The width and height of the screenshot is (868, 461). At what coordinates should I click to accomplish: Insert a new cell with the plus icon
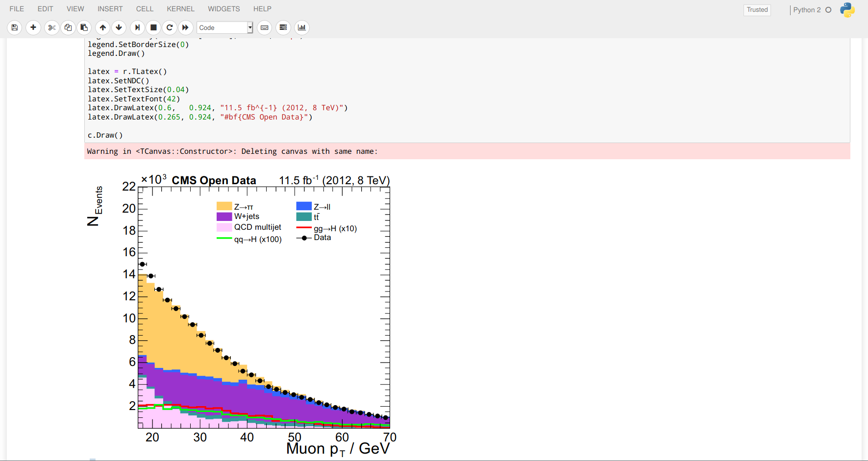pos(33,27)
